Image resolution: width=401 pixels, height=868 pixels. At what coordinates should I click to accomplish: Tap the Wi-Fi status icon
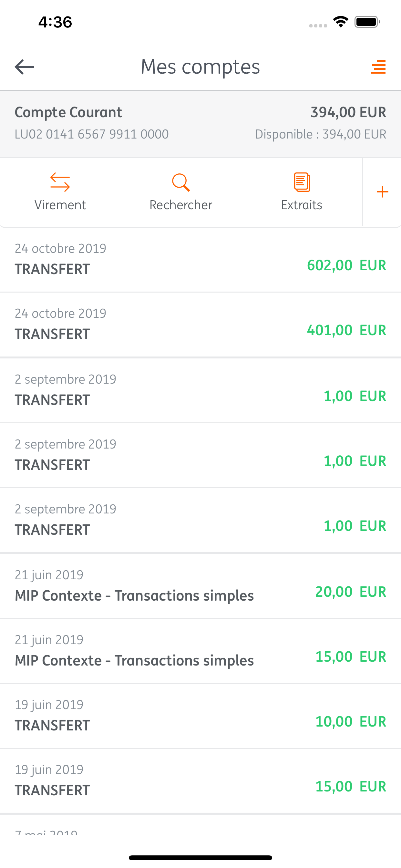pos(341,22)
